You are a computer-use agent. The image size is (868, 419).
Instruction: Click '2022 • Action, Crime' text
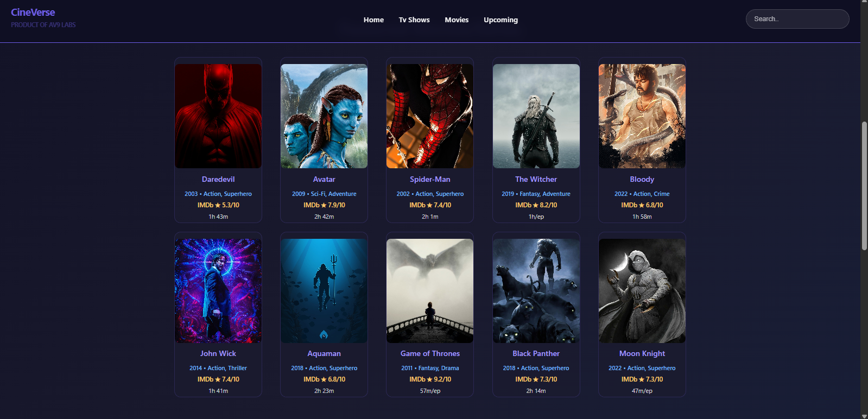[642, 194]
